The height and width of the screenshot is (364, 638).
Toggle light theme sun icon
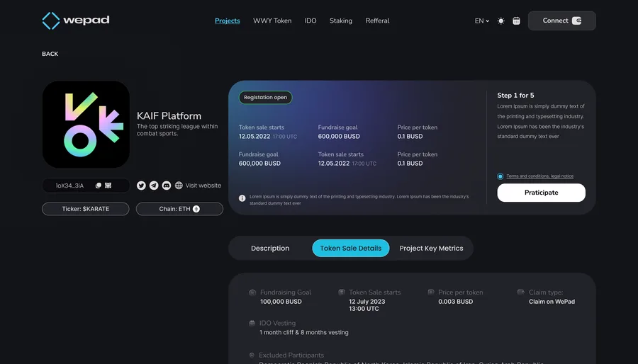(x=501, y=21)
